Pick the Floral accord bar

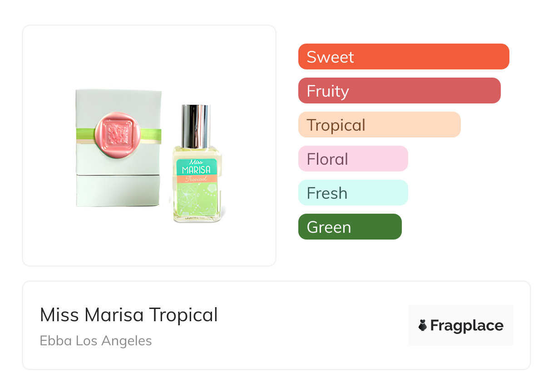(353, 159)
